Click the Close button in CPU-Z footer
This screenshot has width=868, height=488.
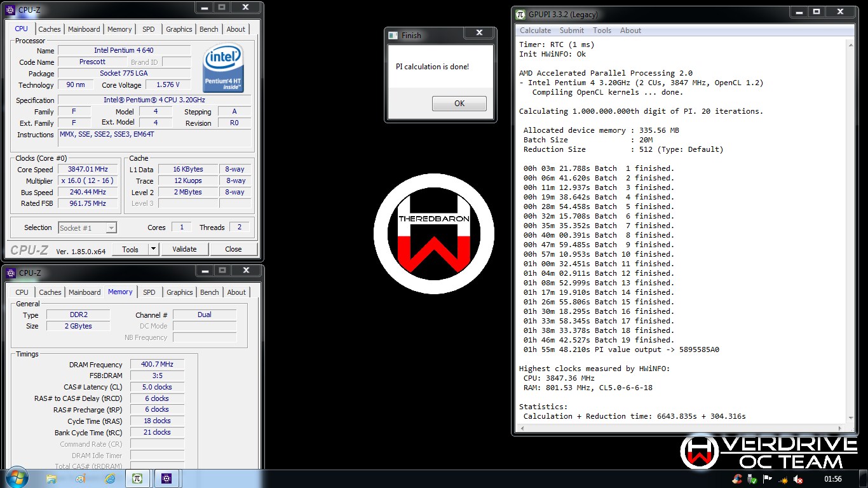(x=233, y=249)
